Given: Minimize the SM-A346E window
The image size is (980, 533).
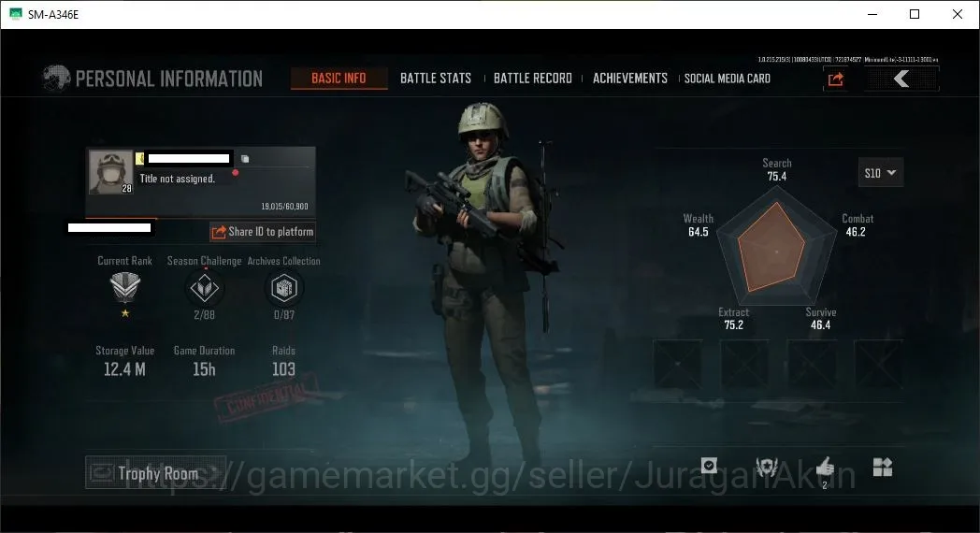Looking at the screenshot, I should [x=872, y=14].
